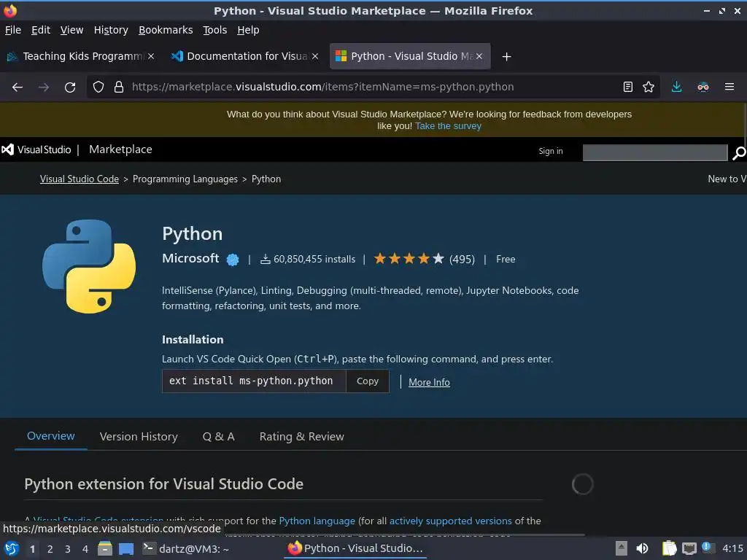Open the notification tray icon with badge

[x=708, y=548]
